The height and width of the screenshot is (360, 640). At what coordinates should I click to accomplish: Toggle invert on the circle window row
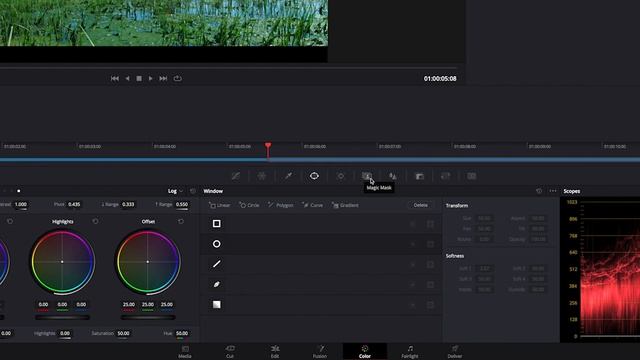coord(413,244)
